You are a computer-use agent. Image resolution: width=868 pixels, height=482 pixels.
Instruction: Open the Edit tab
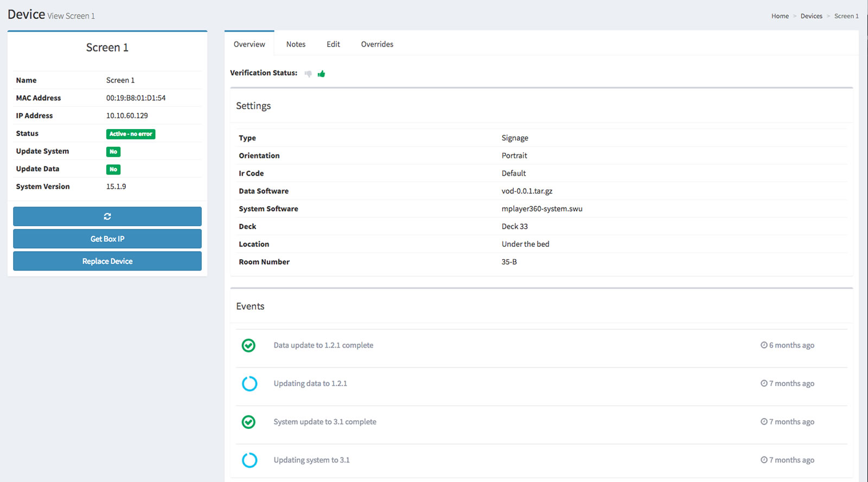[333, 44]
